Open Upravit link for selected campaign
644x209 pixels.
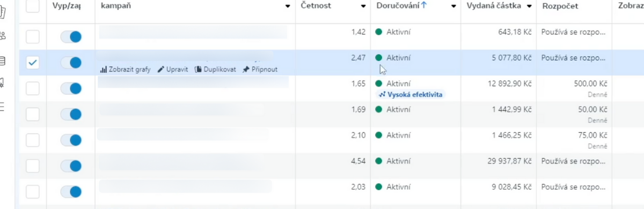tap(177, 70)
